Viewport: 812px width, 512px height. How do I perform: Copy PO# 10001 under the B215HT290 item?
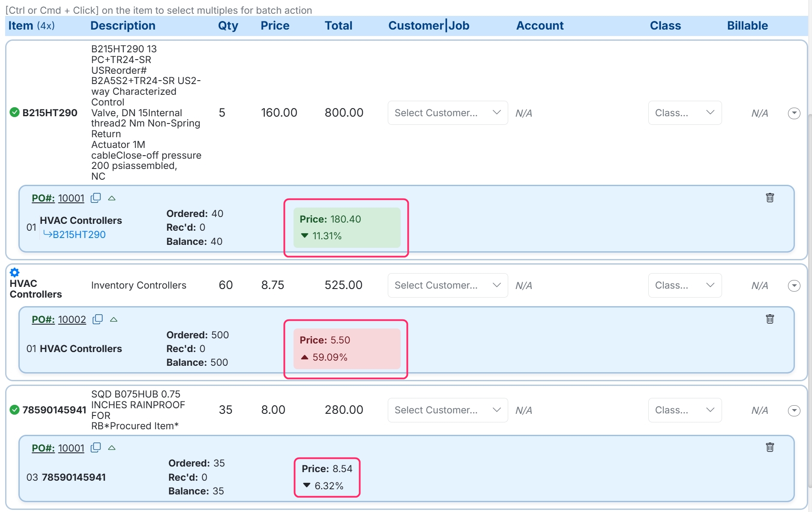point(96,198)
